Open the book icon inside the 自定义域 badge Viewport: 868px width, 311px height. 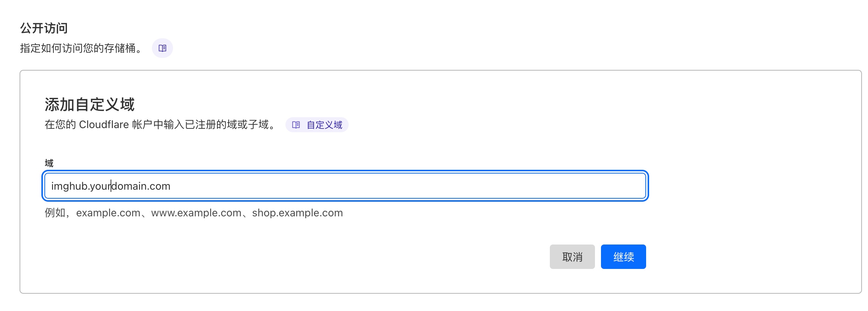296,125
